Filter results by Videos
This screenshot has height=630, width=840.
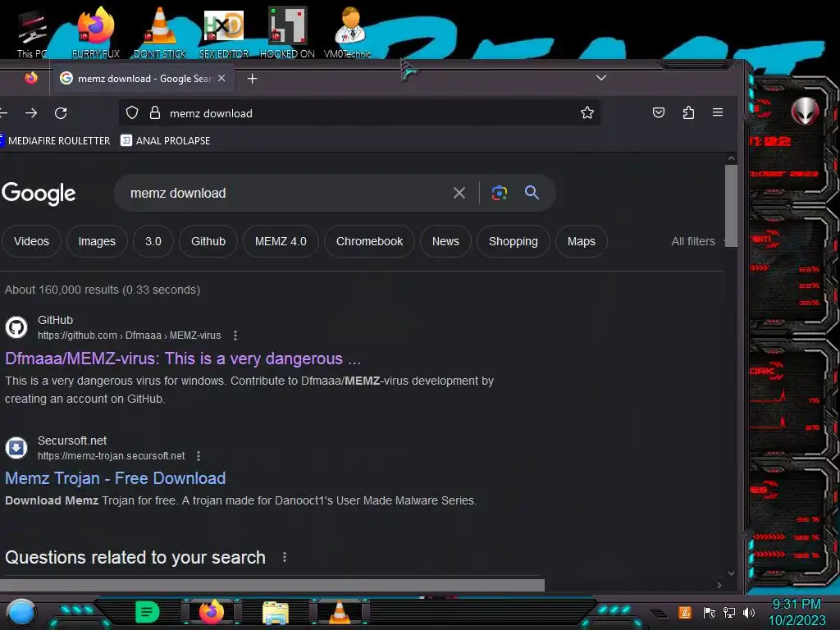(32, 242)
